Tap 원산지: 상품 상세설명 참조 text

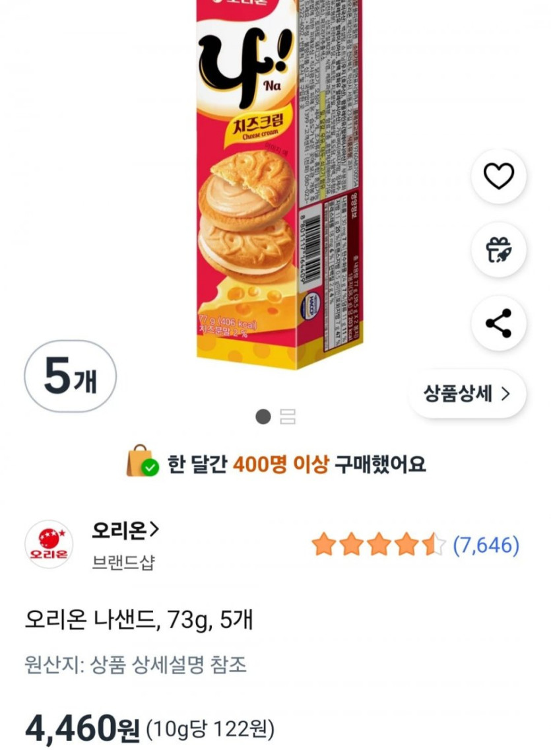point(136,664)
